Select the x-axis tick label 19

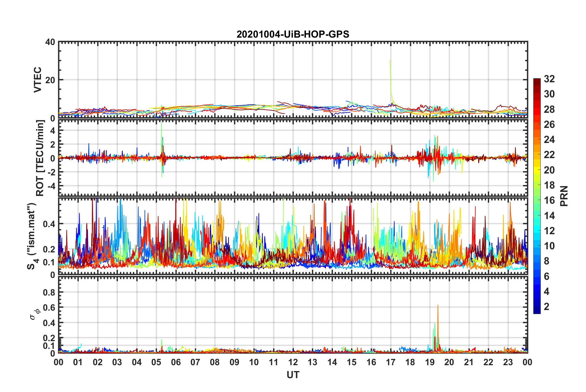(x=430, y=362)
